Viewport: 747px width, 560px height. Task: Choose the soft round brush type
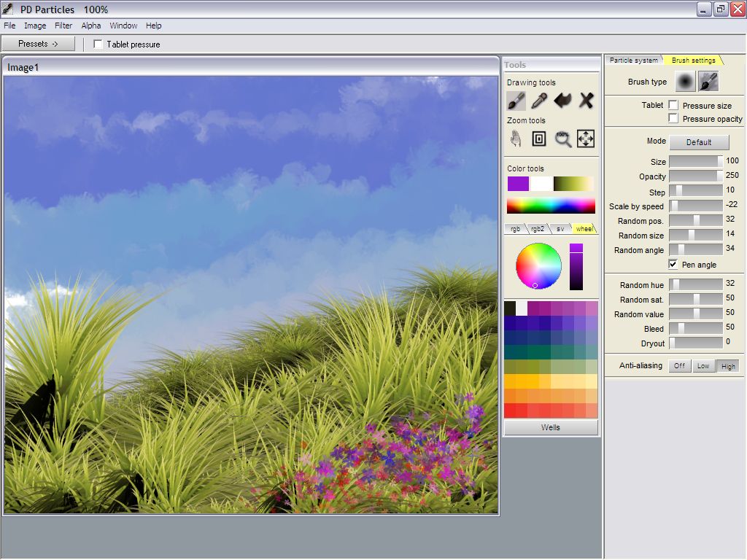pyautogui.click(x=685, y=82)
